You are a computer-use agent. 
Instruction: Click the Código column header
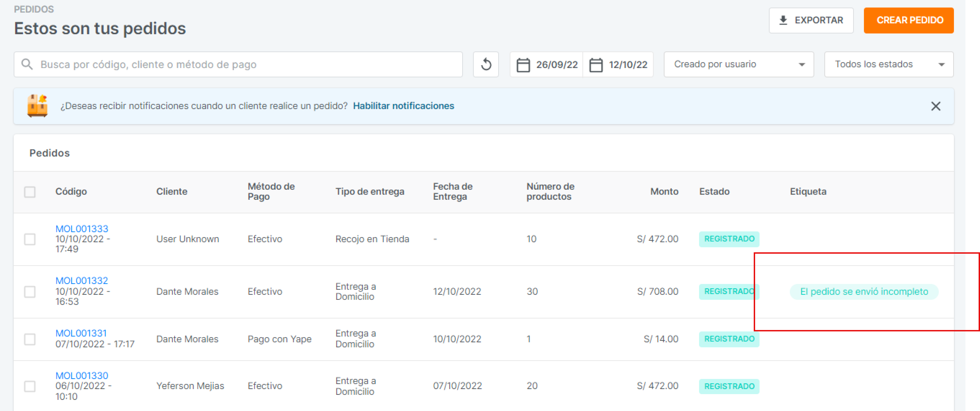(71, 191)
